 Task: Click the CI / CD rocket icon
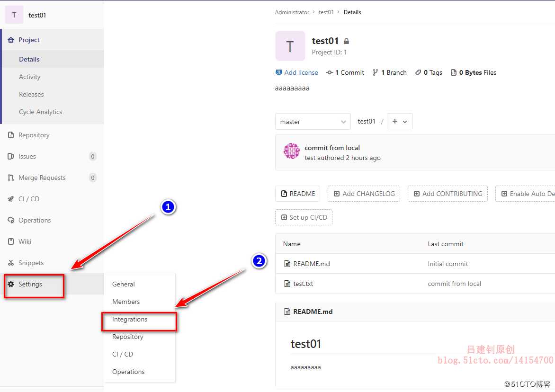coord(11,199)
